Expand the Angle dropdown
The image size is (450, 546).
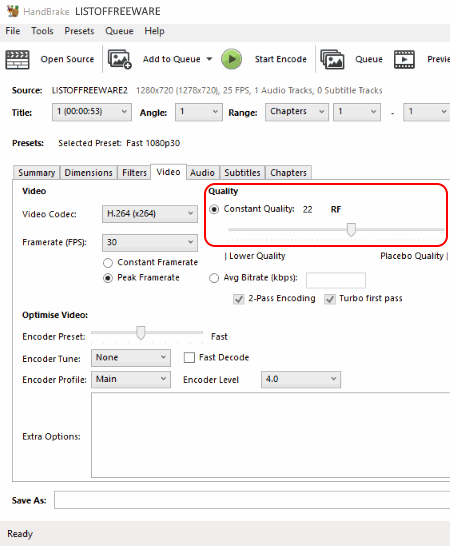199,112
